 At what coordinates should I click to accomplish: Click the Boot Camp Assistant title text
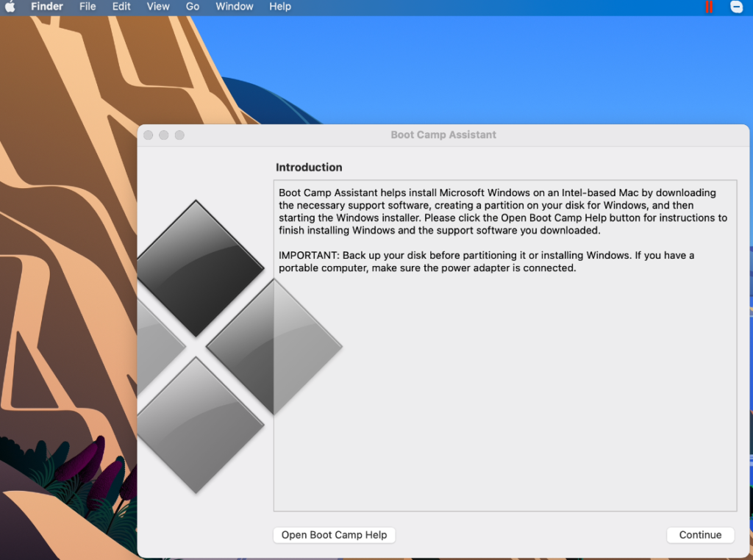443,134
